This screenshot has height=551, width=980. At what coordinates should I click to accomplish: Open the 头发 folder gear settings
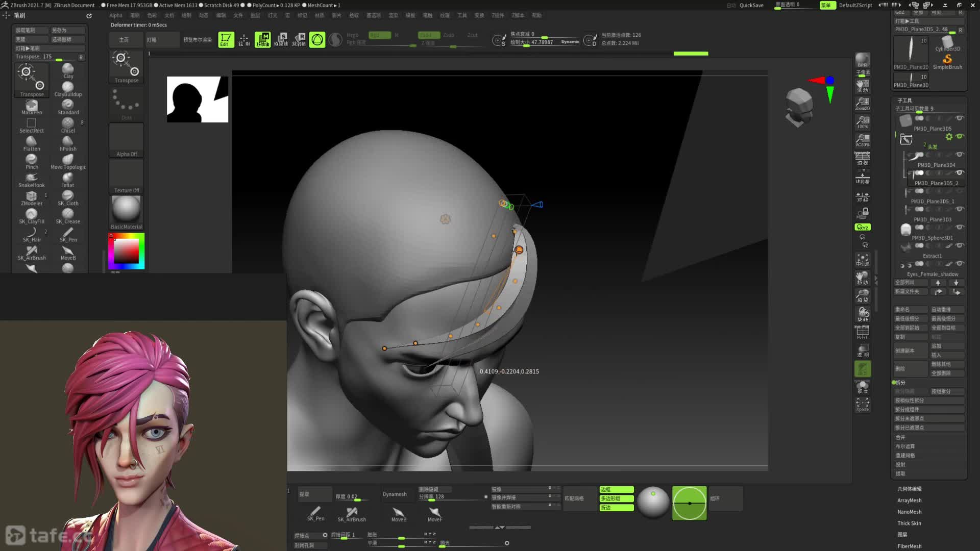click(x=948, y=137)
